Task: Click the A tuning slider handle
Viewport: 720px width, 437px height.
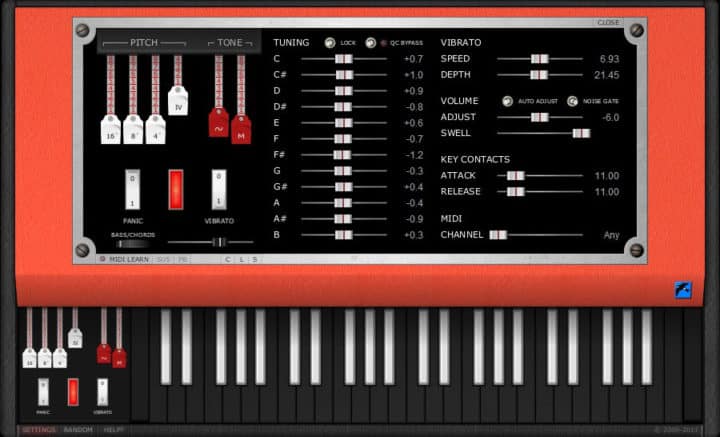Action: tap(343, 203)
